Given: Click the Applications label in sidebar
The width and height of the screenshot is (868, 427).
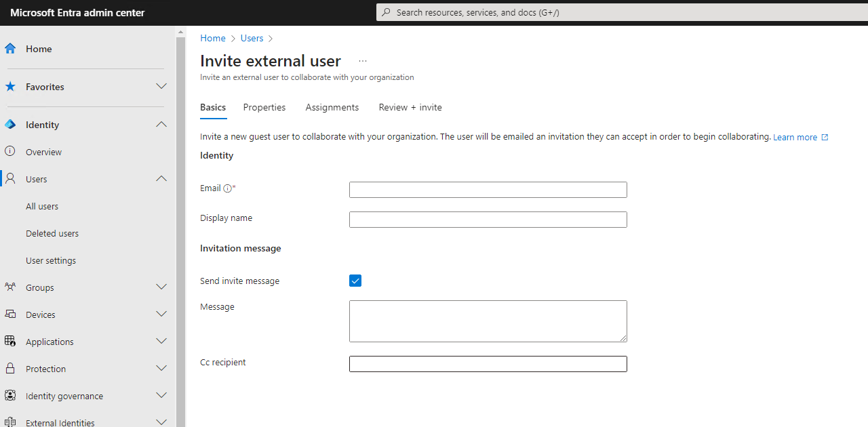Looking at the screenshot, I should pos(50,342).
